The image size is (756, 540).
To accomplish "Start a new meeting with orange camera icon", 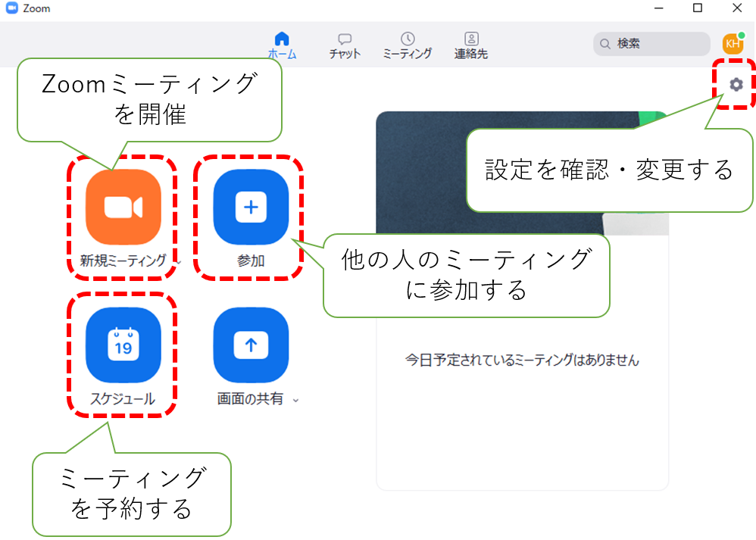I will (123, 207).
